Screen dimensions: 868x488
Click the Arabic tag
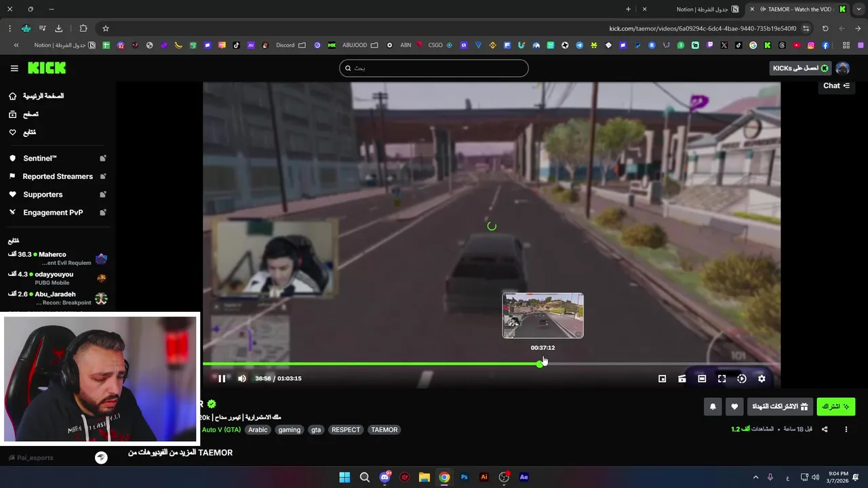point(258,430)
